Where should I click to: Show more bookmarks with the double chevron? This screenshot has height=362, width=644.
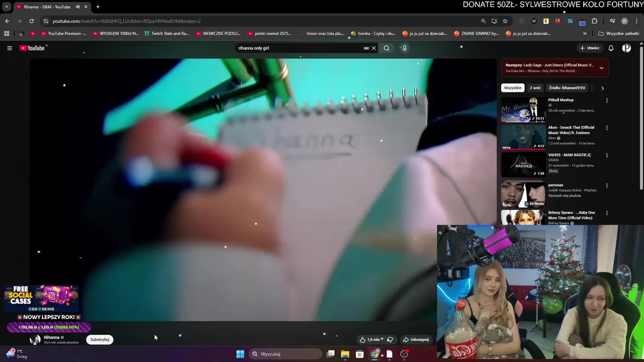(x=585, y=34)
